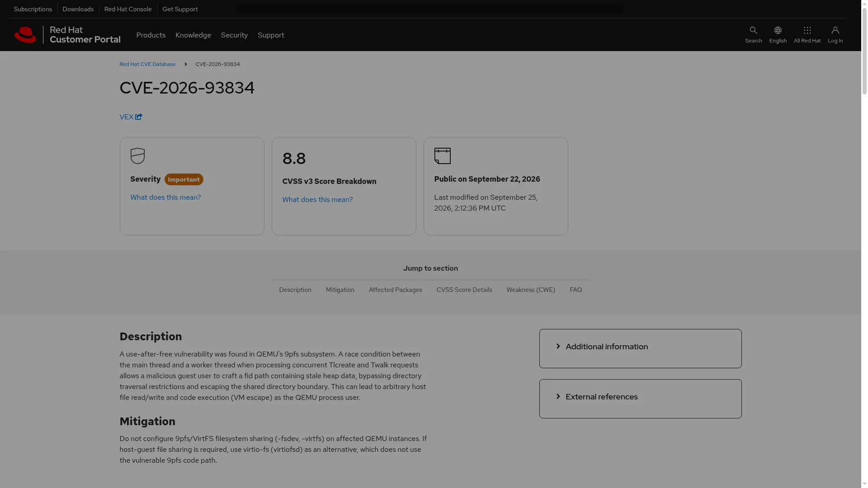Click the 8.8 CVSS score value
This screenshot has height=488, width=868.
(x=294, y=158)
